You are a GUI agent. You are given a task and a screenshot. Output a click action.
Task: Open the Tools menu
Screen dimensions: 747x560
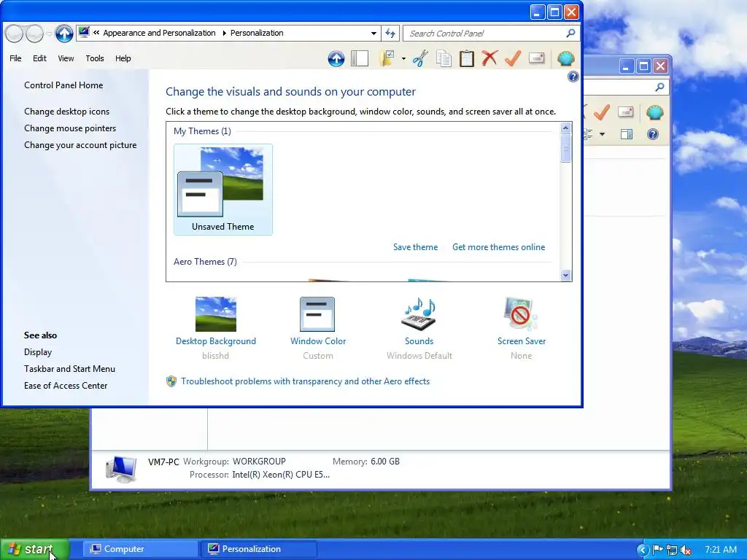[x=94, y=58]
